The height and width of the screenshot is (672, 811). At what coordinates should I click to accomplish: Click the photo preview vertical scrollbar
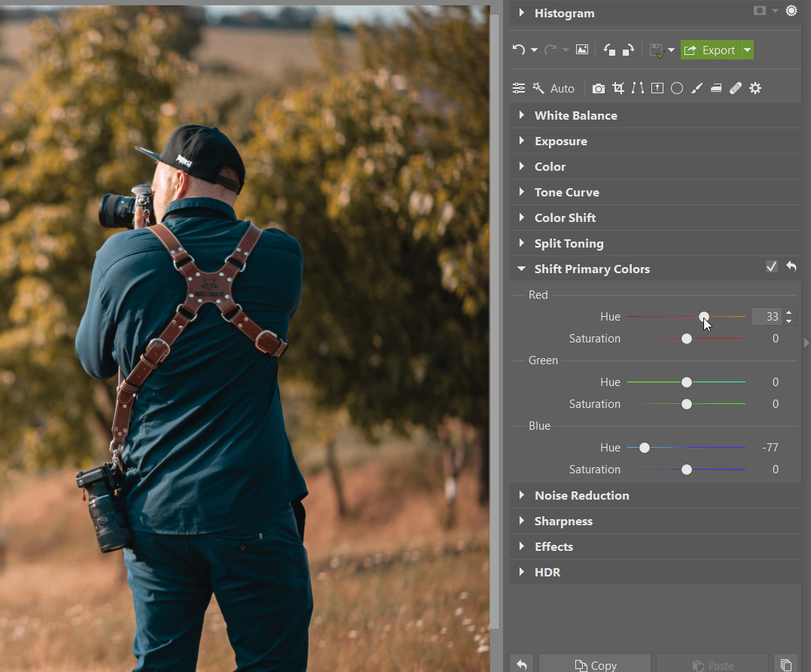(495, 321)
